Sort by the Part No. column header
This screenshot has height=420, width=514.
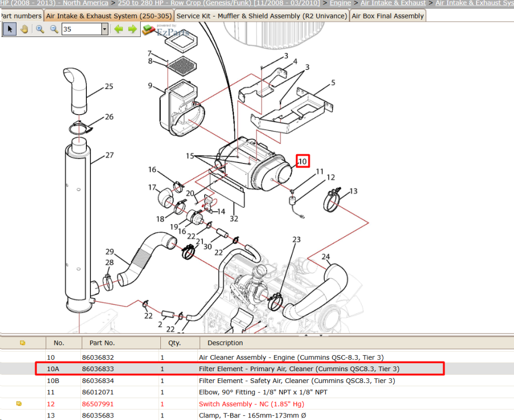tap(102, 342)
